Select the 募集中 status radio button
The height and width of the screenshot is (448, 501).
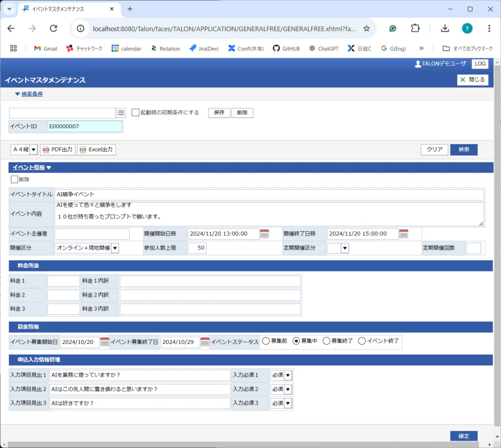click(296, 341)
